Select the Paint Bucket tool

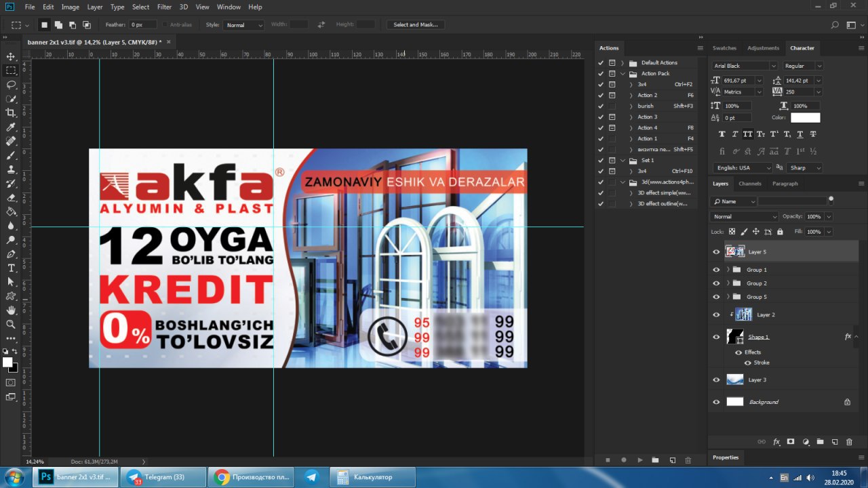click(11, 211)
